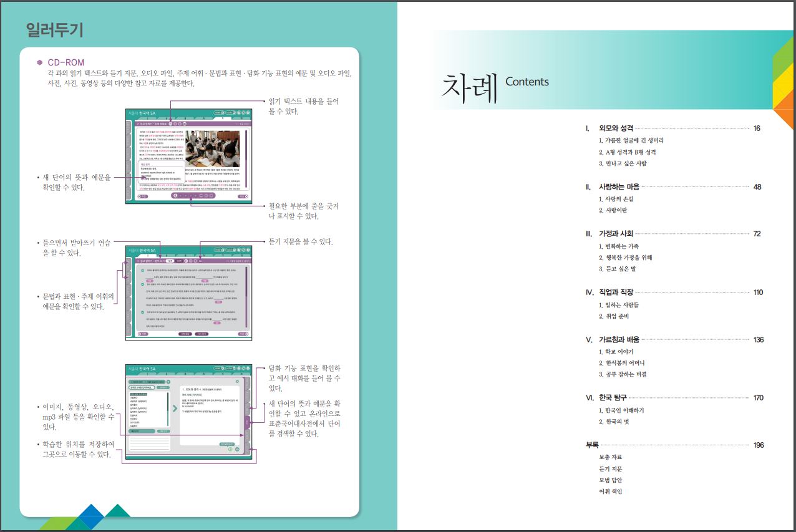Go to section 2. 한석봉의 어머니
Image resolution: width=796 pixels, height=532 pixels.
pos(621,363)
